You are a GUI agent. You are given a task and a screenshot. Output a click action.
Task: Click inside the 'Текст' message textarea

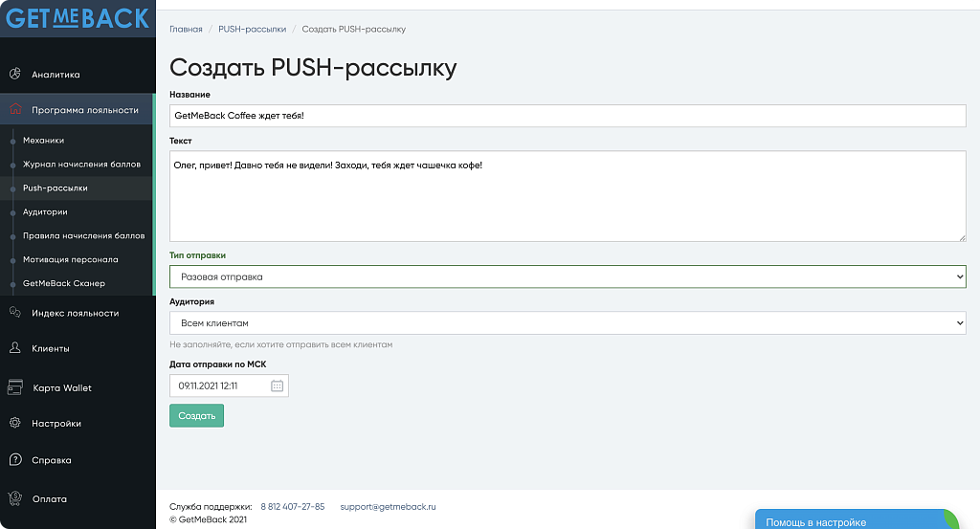(x=568, y=196)
